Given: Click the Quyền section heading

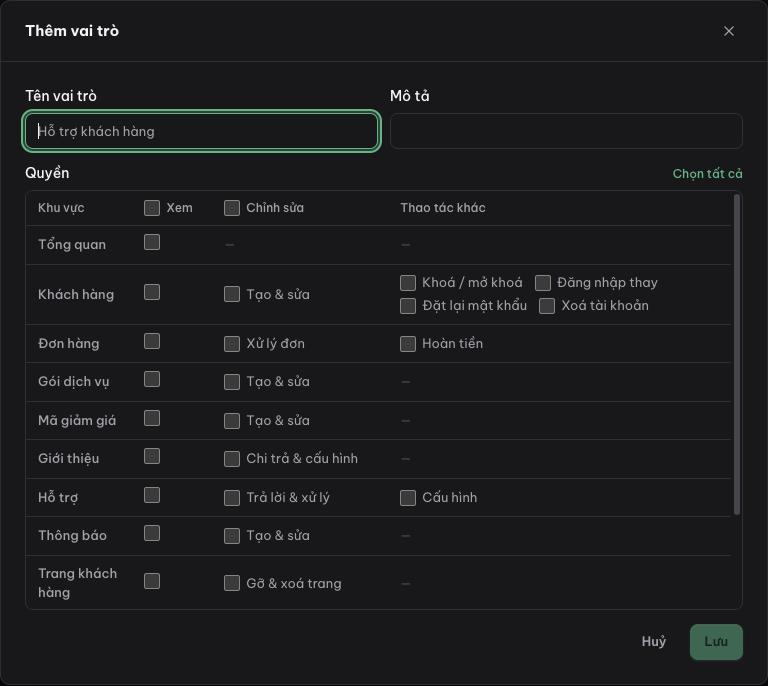Looking at the screenshot, I should [47, 173].
